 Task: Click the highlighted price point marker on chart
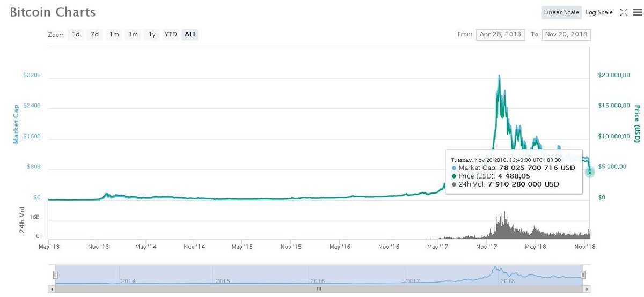[590, 172]
